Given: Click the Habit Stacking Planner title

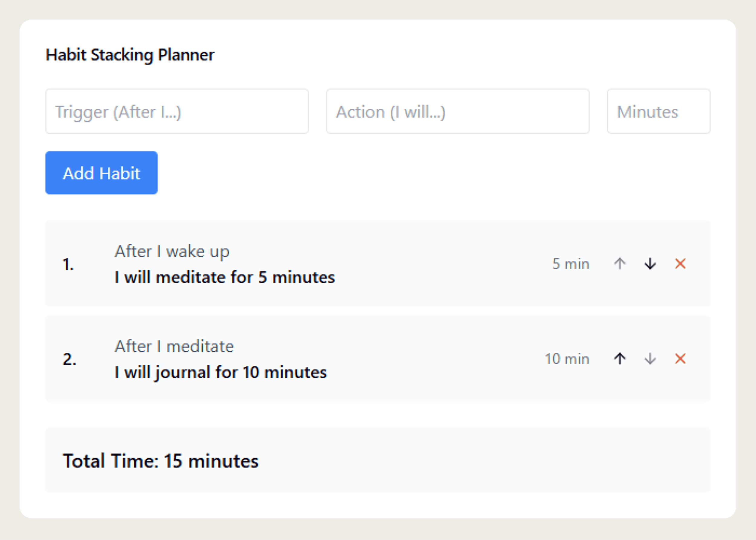Looking at the screenshot, I should tap(130, 54).
